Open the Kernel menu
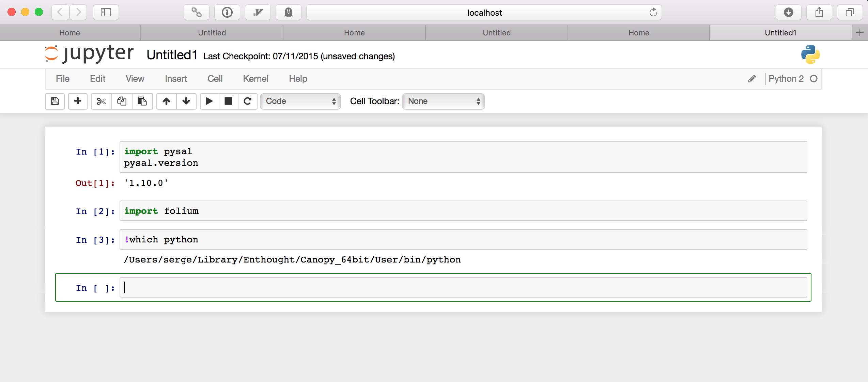This screenshot has height=382, width=868. (x=255, y=79)
